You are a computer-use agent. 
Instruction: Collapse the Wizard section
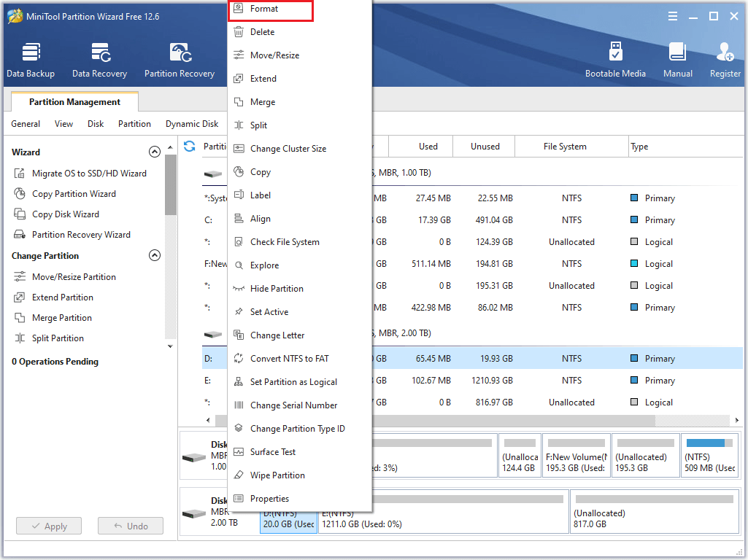tap(155, 152)
